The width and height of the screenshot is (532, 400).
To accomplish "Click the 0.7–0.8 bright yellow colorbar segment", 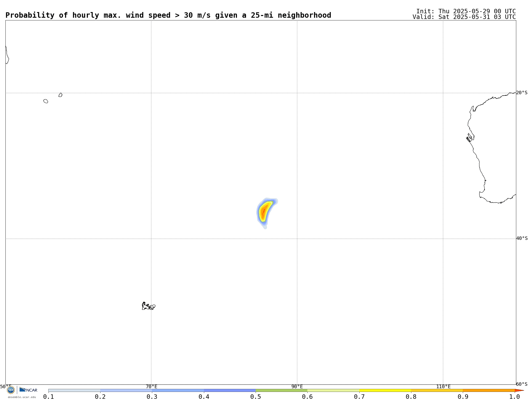I will (x=385, y=390).
